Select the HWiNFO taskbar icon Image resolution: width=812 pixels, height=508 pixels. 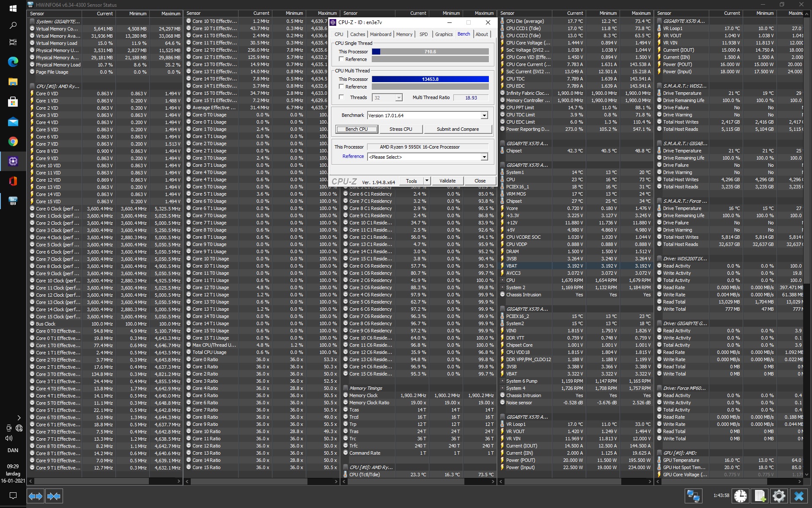tap(13, 201)
